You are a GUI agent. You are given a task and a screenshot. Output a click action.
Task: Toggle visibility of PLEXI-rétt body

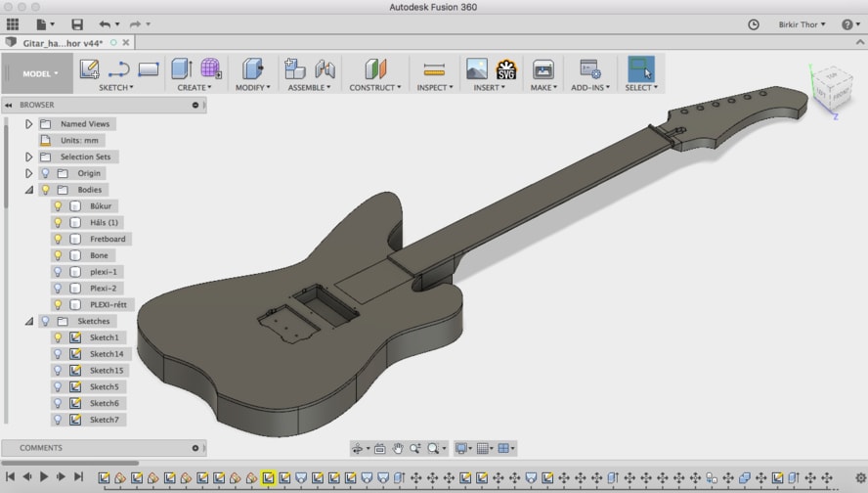pos(58,304)
